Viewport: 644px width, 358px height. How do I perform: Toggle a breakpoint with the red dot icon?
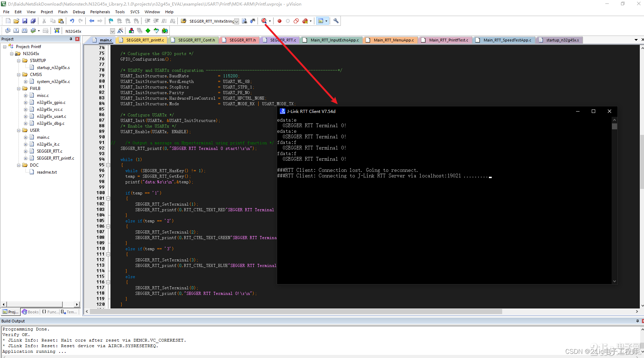point(279,21)
